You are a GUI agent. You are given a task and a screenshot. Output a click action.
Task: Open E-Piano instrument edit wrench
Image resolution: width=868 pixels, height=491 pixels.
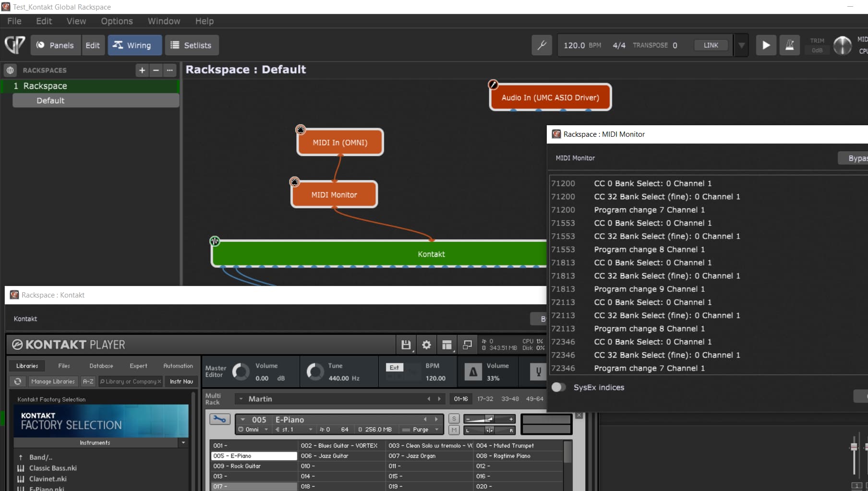tap(219, 419)
